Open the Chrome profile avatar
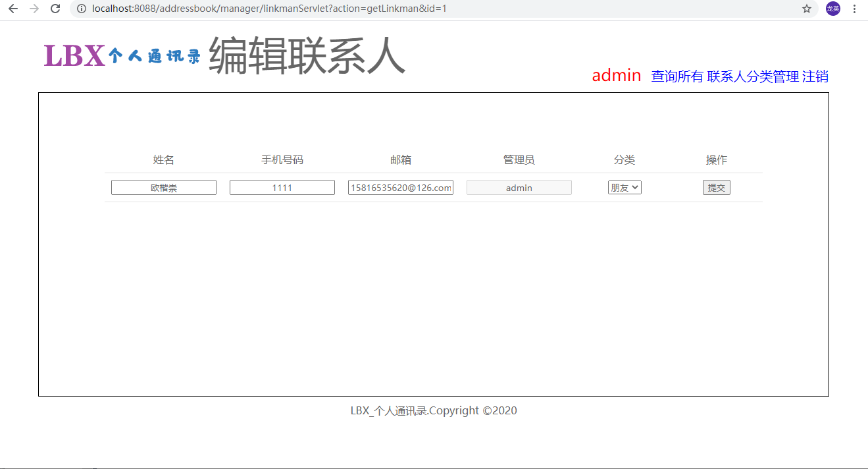The width and height of the screenshot is (868, 469). tap(833, 9)
